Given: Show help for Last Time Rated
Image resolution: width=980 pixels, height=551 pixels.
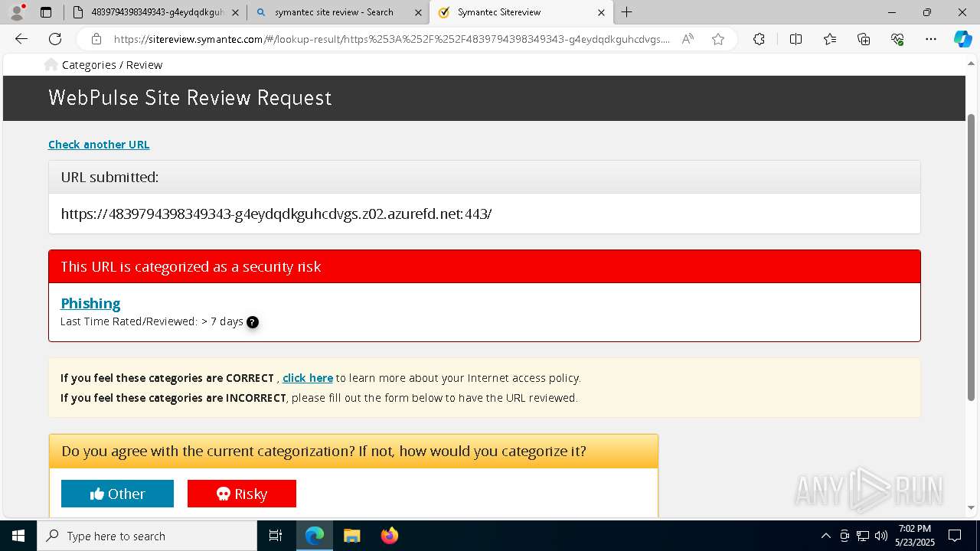Looking at the screenshot, I should [x=253, y=322].
